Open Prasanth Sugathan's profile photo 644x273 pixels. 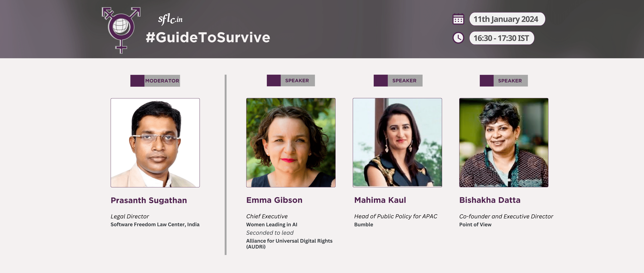(155, 143)
